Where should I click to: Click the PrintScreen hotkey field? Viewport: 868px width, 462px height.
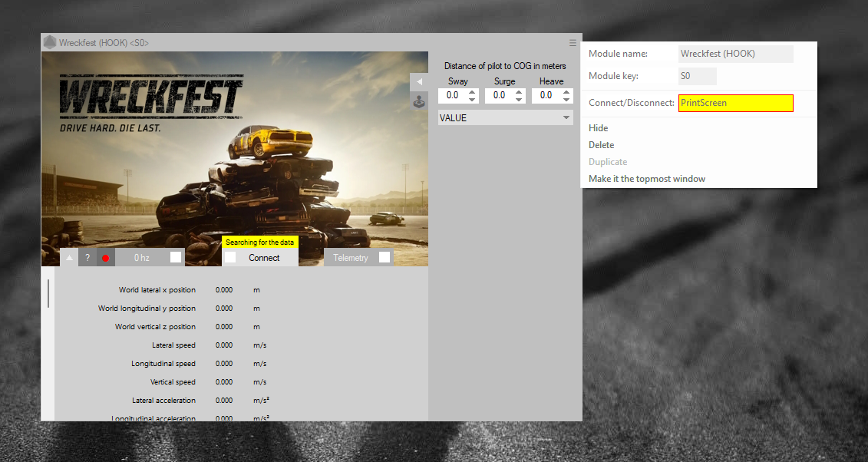[x=736, y=103]
